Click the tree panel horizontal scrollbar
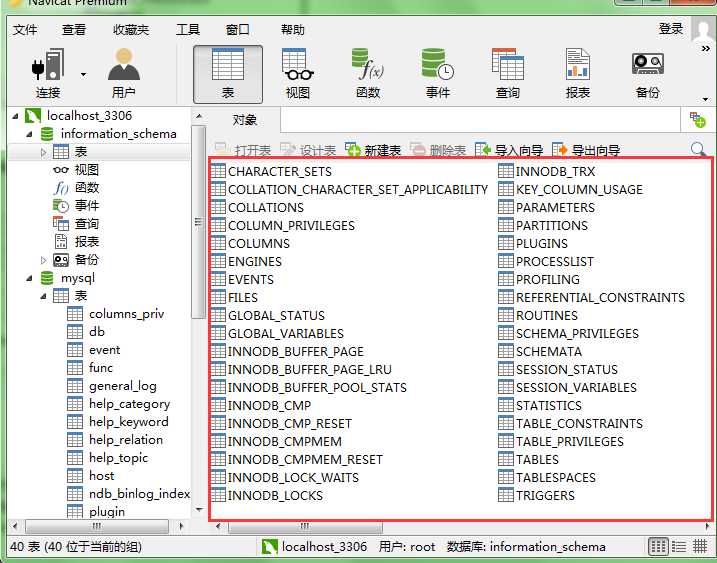Screen dimensions: 717x563 tap(97, 526)
